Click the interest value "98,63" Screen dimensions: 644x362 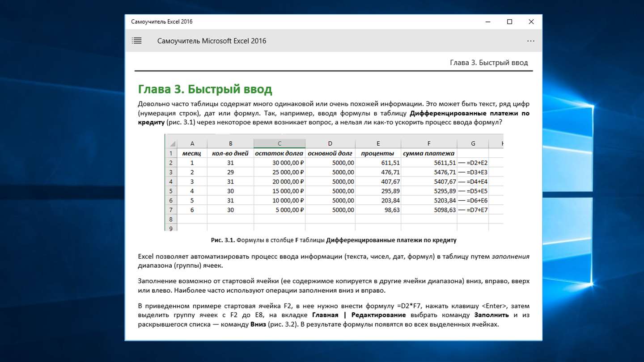click(392, 210)
